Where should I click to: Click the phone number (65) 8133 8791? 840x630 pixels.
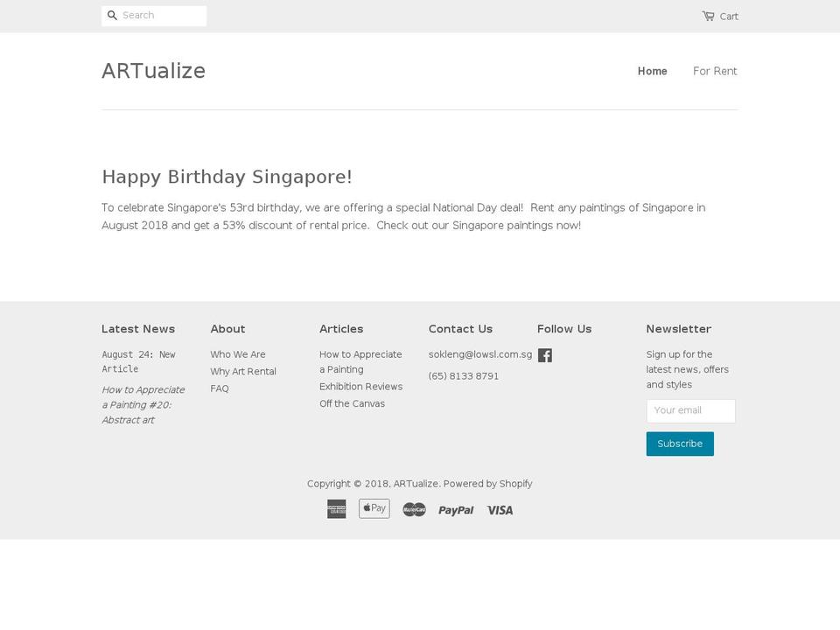(464, 376)
